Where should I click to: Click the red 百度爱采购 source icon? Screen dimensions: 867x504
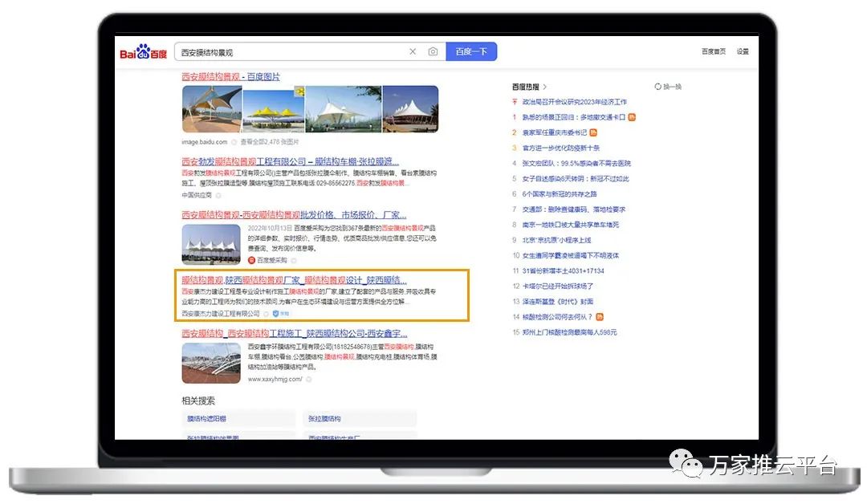tap(251, 260)
